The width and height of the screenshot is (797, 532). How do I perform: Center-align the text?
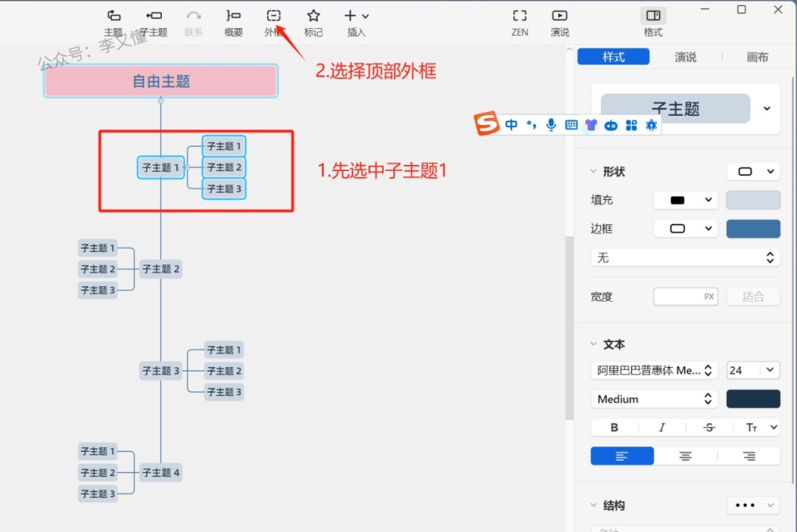pyautogui.click(x=685, y=456)
